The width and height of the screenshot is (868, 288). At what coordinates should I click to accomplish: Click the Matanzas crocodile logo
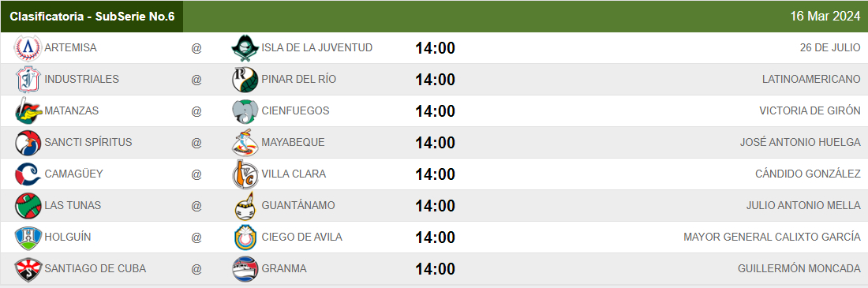pyautogui.click(x=28, y=110)
